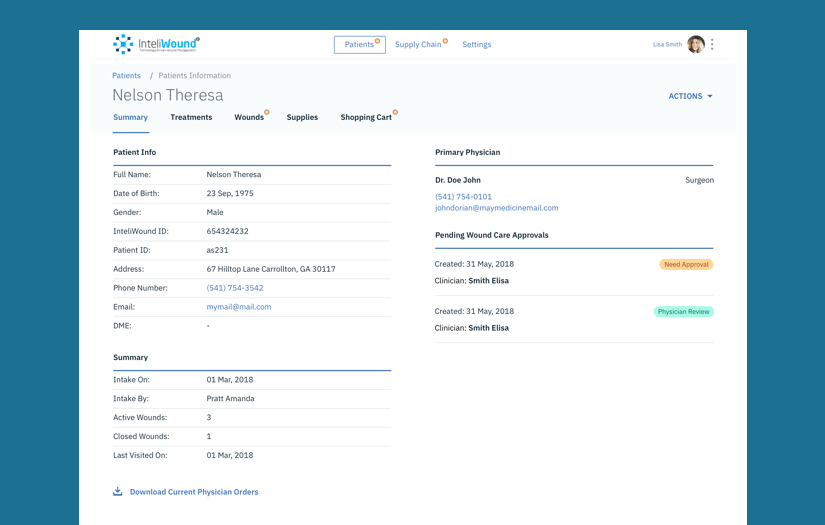The image size is (825, 525).
Task: Click the Need Approval status badge
Action: (x=686, y=265)
